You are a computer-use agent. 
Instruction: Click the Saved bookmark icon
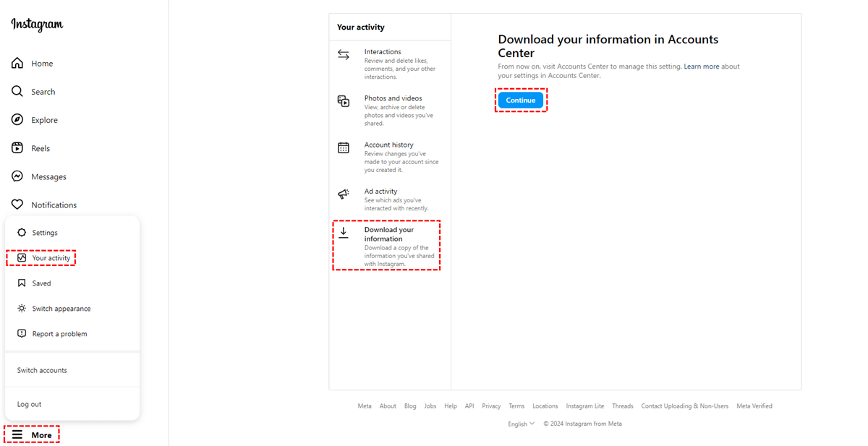(x=22, y=283)
